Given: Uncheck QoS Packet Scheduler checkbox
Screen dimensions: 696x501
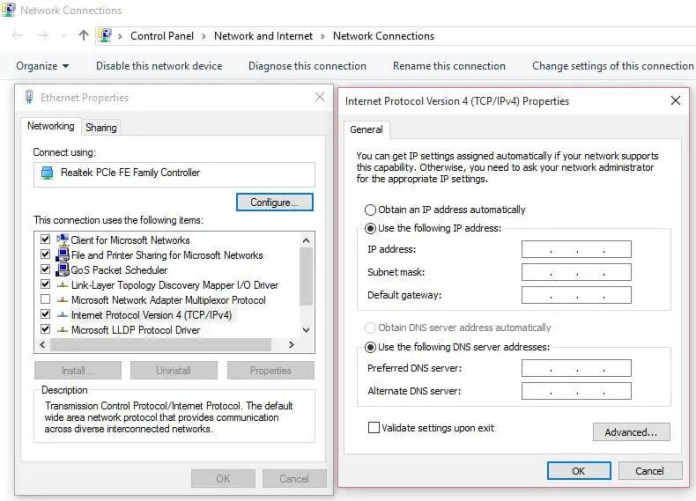Looking at the screenshot, I should 45,269.
